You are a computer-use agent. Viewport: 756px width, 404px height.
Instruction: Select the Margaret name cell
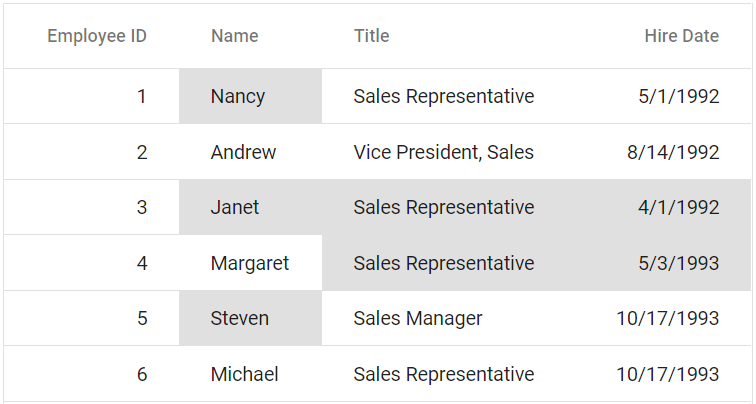249,263
